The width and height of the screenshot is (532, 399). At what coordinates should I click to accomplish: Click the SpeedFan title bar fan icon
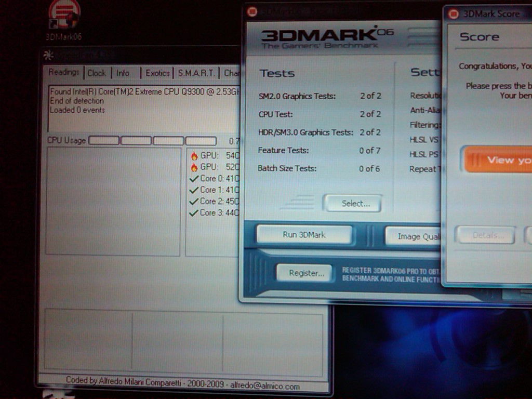tap(48, 55)
